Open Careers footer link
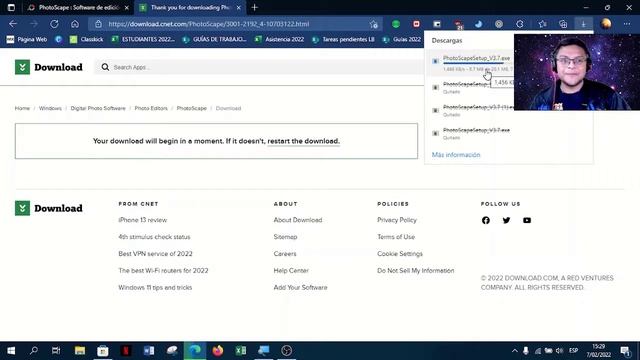The image size is (640, 360). coord(285,253)
